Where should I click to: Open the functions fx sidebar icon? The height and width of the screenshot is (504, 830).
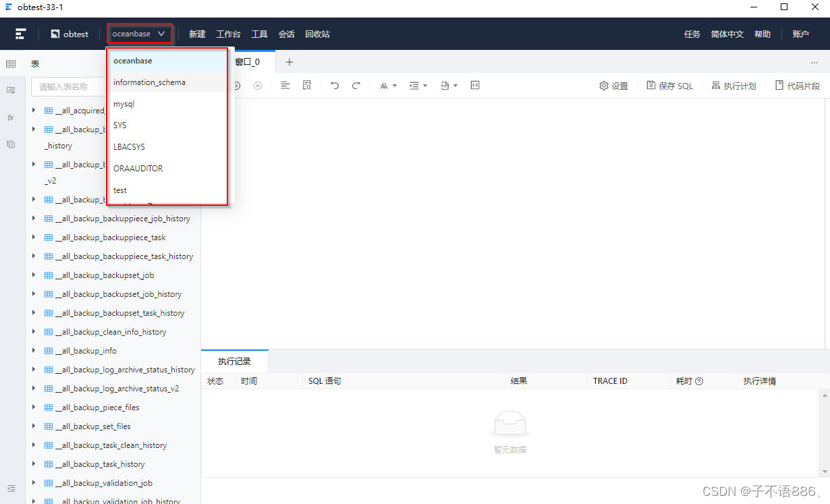[x=11, y=117]
